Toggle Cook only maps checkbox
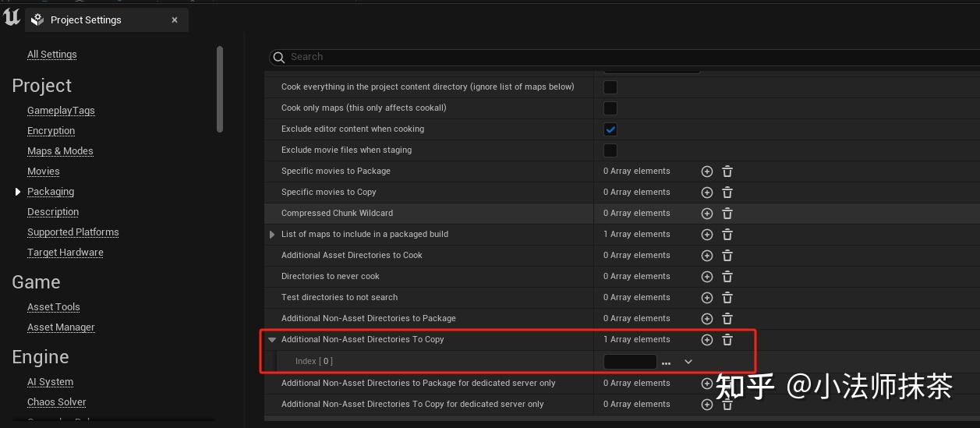The height and width of the screenshot is (428, 980). tap(610, 108)
